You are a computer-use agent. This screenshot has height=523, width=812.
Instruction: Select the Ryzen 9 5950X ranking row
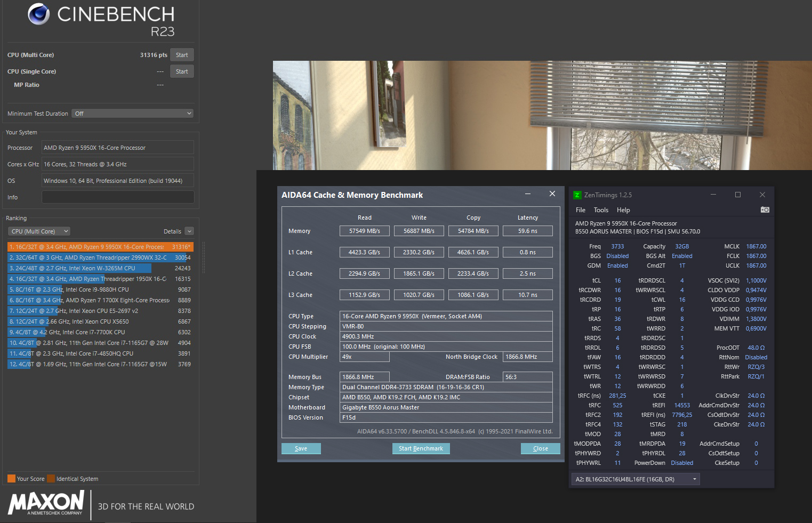click(x=100, y=247)
